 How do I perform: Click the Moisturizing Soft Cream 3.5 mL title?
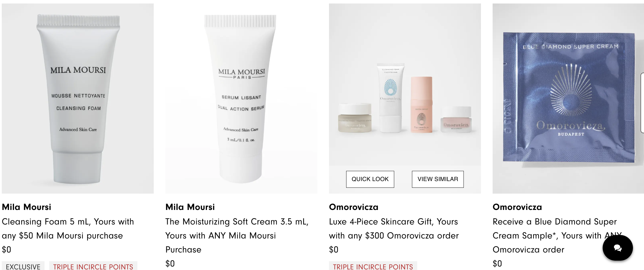point(237,236)
